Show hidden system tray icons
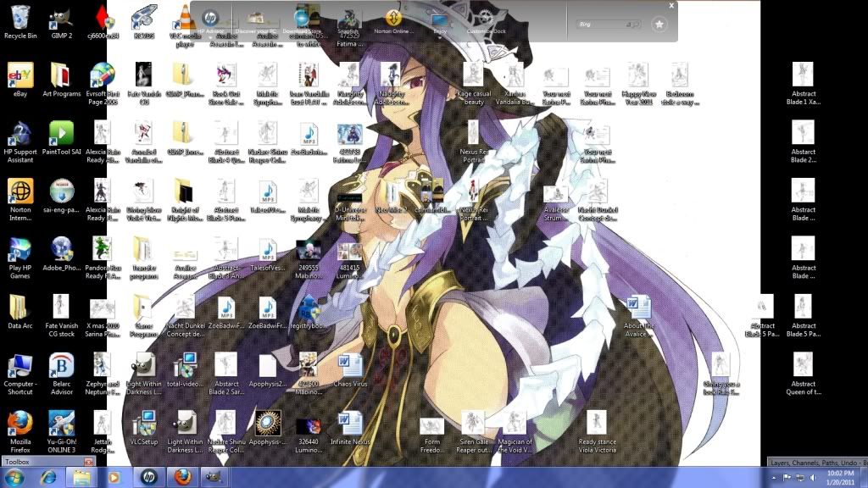 776,478
